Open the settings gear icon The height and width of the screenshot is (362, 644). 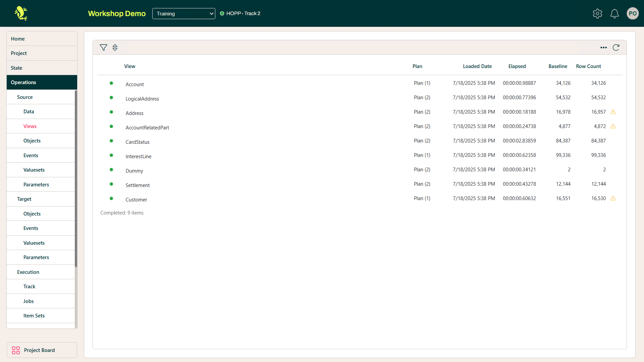click(597, 13)
